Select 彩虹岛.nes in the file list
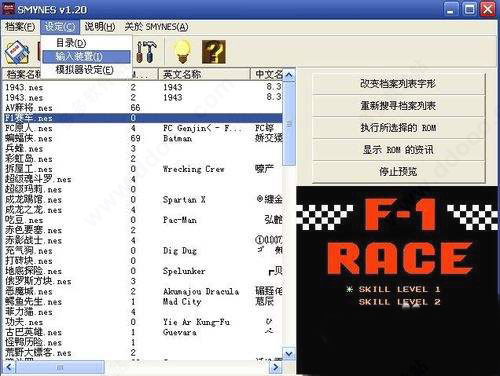500x376 pixels. coord(29,159)
